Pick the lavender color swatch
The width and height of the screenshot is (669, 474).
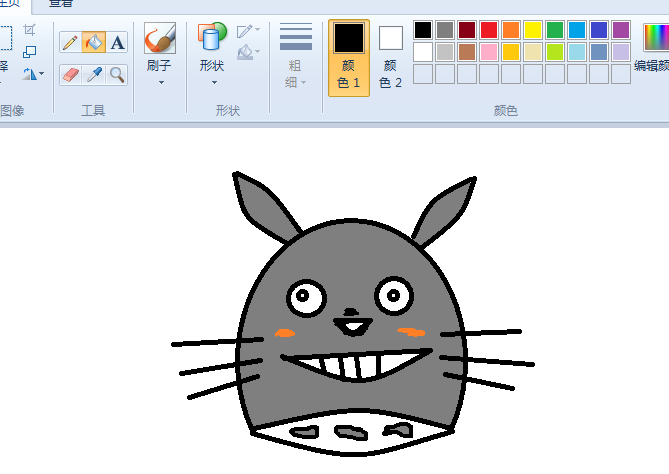(x=621, y=52)
